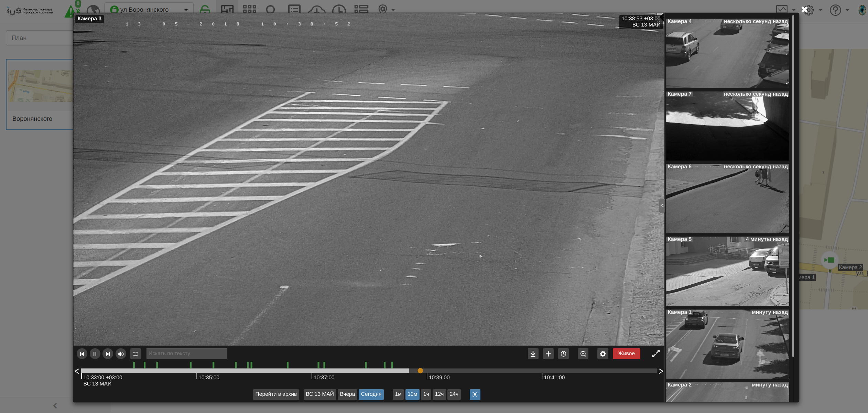Expand the arrow beside the chart icon
Screen dimensions: 868x413
[x=794, y=10]
